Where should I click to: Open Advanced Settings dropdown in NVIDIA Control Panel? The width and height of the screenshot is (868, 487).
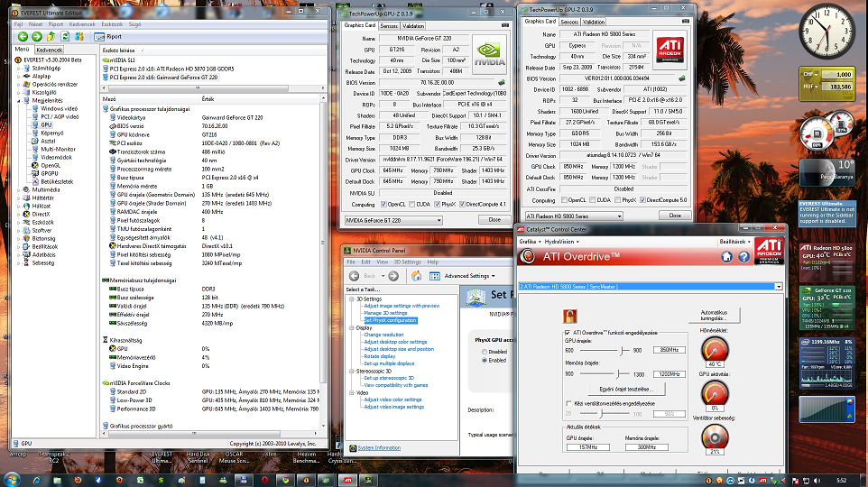(469, 276)
